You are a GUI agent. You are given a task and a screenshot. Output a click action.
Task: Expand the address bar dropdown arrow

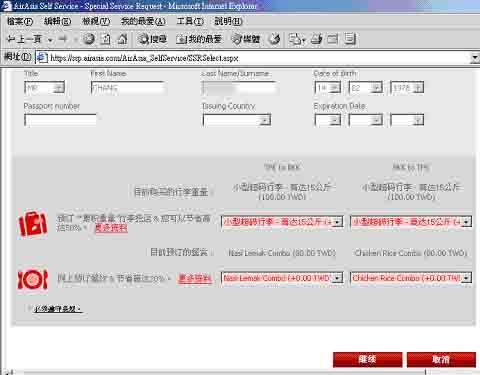[x=475, y=58]
